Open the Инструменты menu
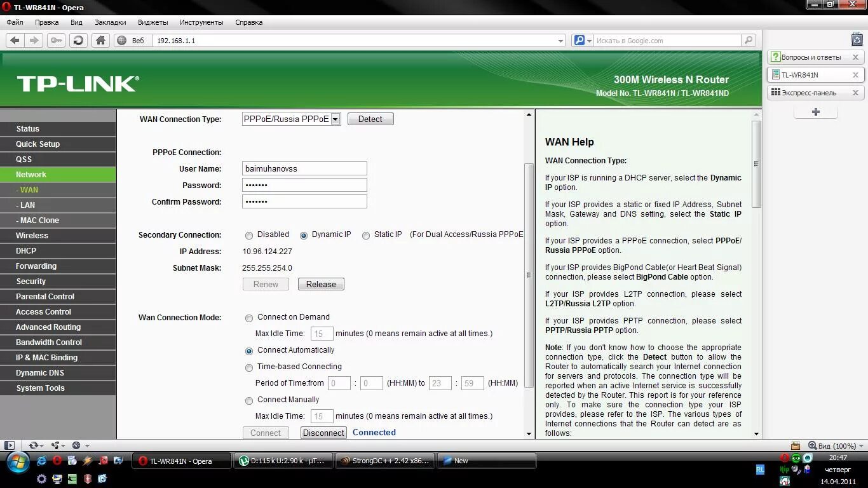 [201, 22]
